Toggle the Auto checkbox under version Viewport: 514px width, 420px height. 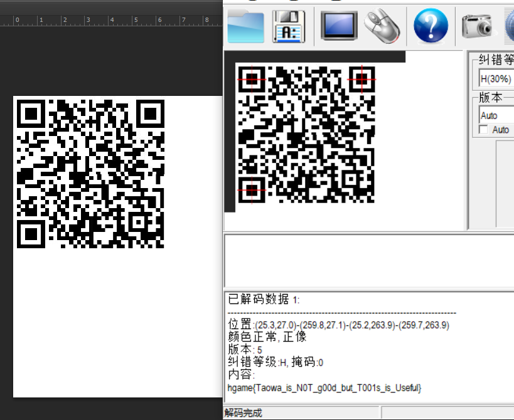pos(483,130)
